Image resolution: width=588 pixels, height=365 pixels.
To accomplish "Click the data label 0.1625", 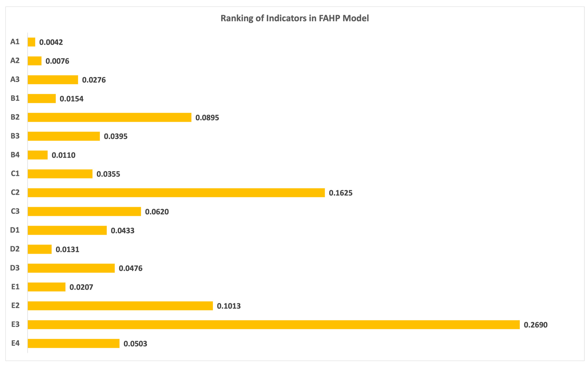I will point(340,193).
